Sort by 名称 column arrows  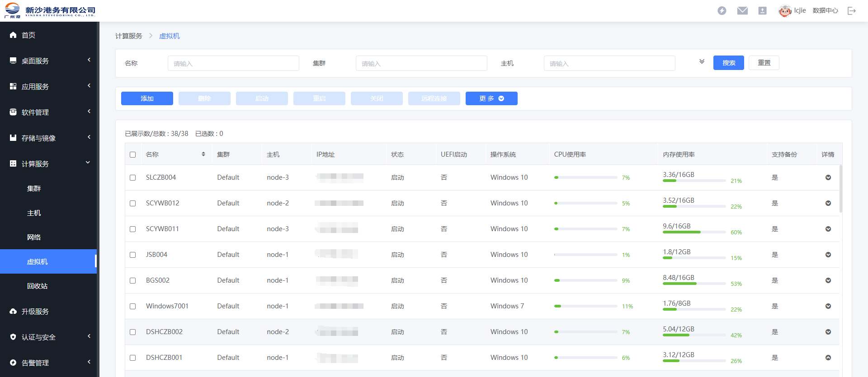tap(203, 154)
